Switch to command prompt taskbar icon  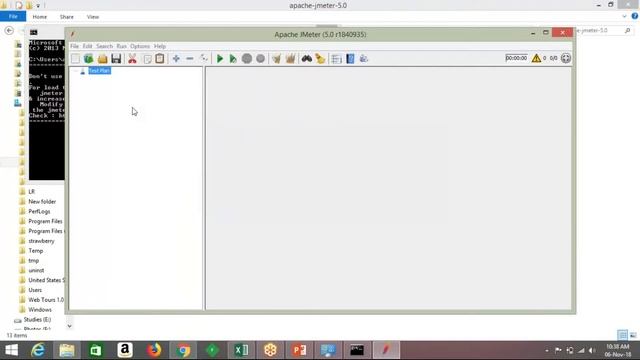[357, 350]
